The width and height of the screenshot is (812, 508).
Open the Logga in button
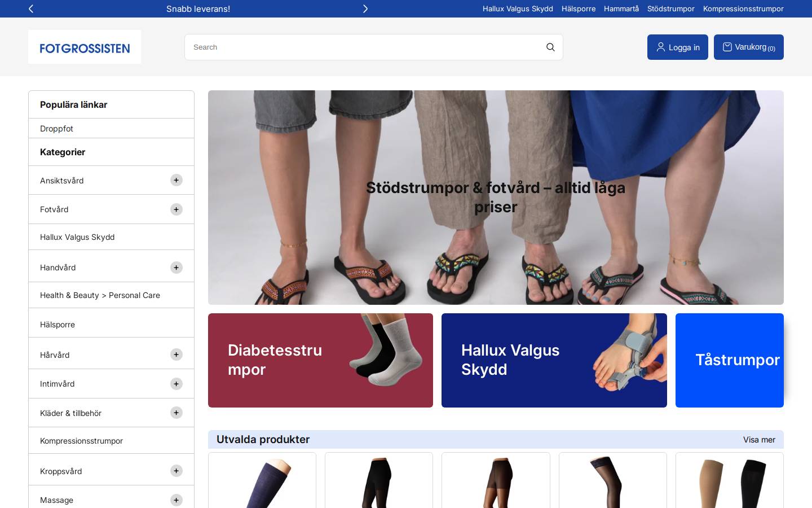678,47
